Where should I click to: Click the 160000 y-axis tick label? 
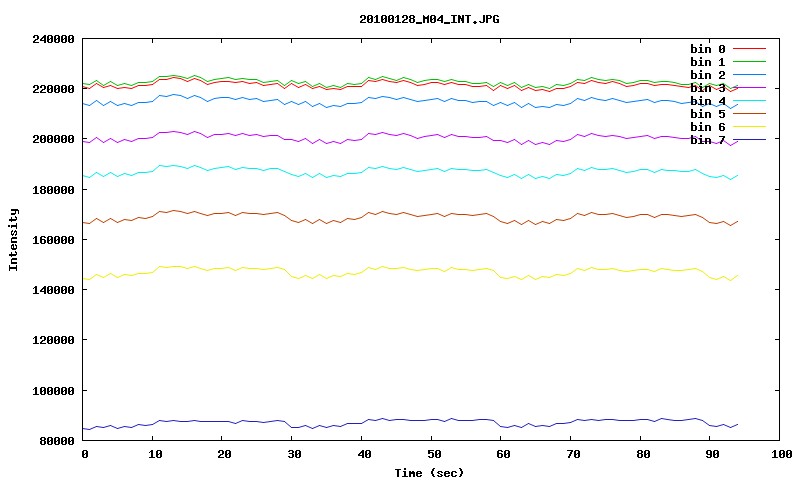(x=54, y=240)
